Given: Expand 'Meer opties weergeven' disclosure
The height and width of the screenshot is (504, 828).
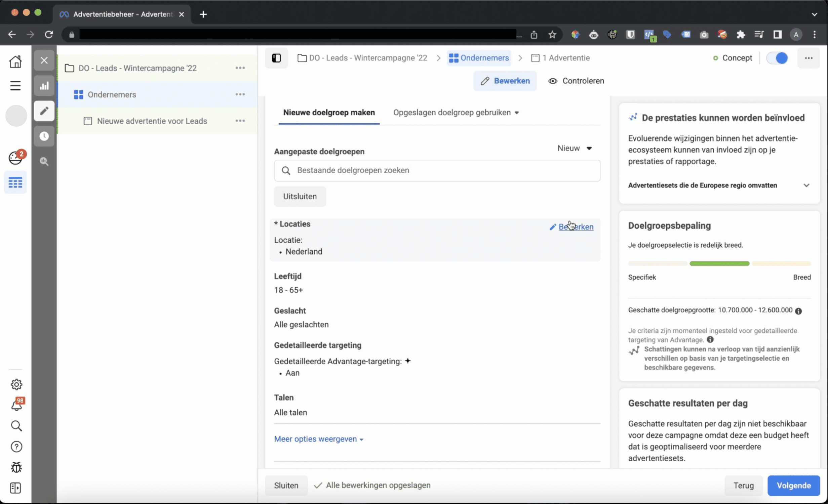Looking at the screenshot, I should pyautogui.click(x=318, y=438).
